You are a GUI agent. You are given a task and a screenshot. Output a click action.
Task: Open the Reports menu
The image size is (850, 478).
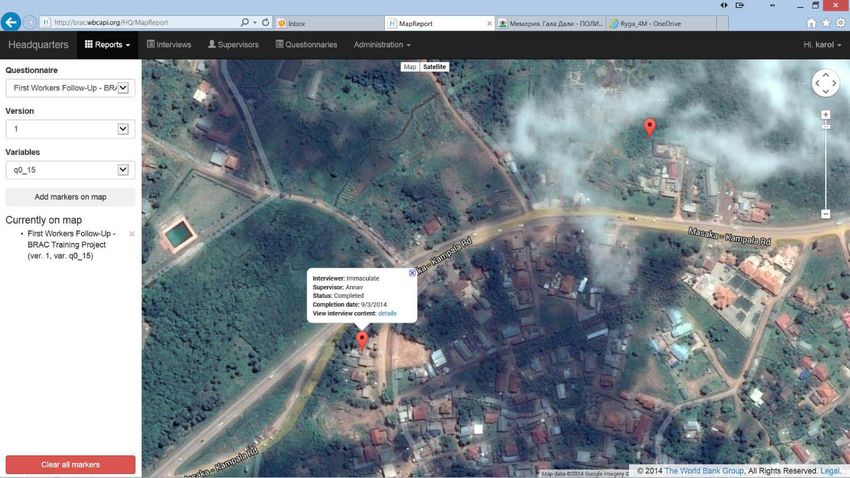coord(107,44)
